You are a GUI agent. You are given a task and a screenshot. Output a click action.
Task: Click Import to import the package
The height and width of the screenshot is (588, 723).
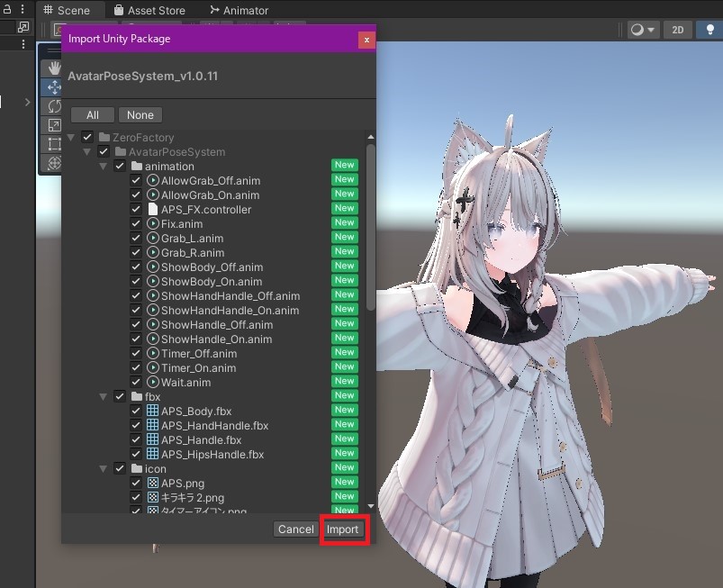[x=343, y=529]
